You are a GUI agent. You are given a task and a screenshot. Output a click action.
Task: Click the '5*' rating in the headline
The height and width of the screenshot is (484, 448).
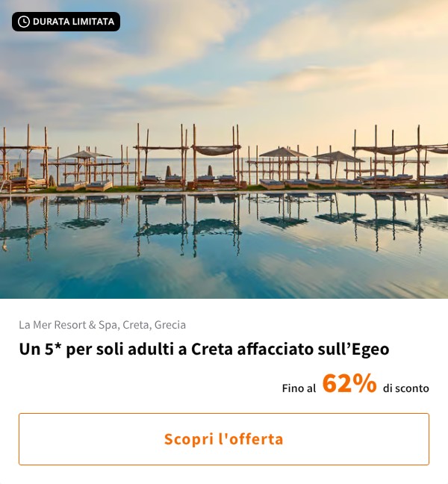tap(51, 349)
